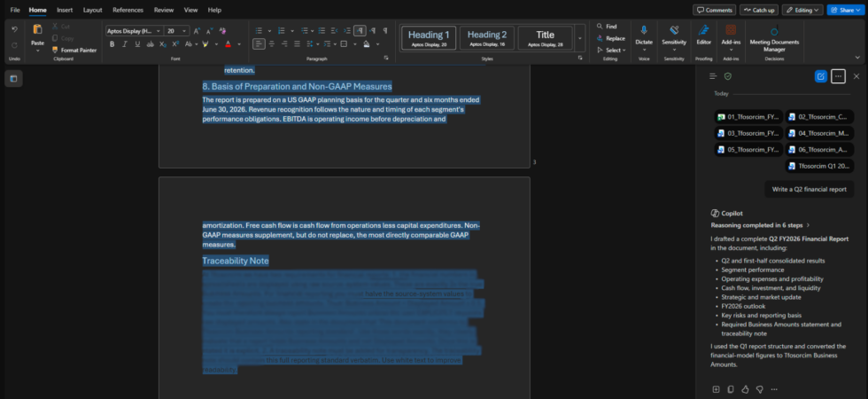
Task: Switch to the Review tab
Action: coord(164,10)
